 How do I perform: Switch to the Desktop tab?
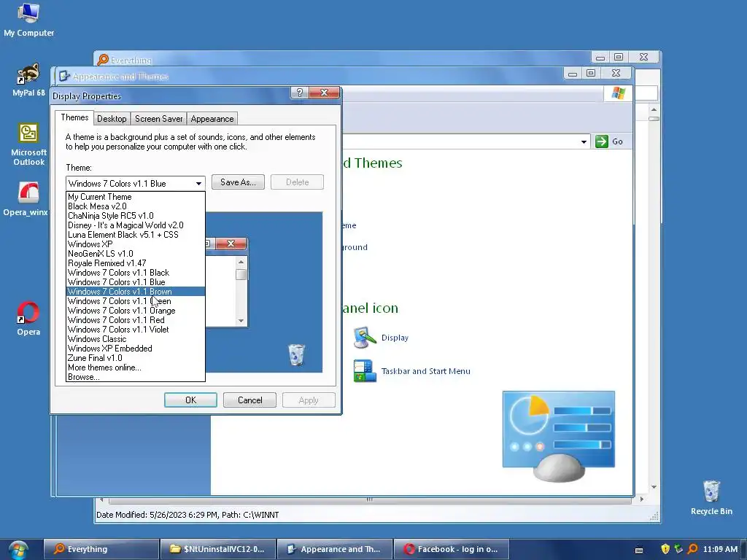tap(112, 119)
